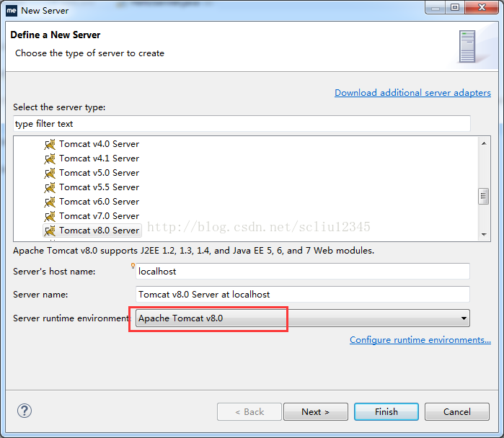Click the Tomcat v5.5 Server icon
Viewport: 504px width, 438px height.
click(50, 187)
